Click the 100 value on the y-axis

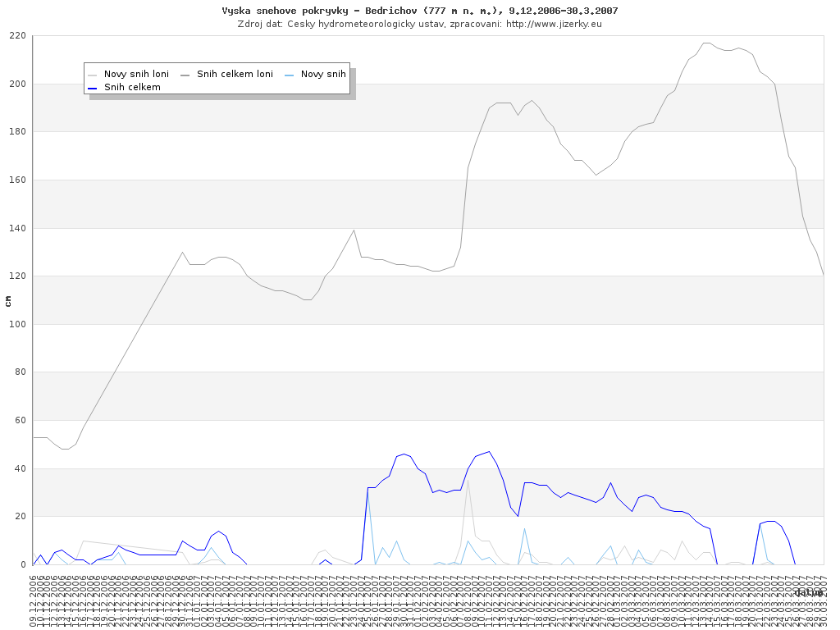pos(18,324)
